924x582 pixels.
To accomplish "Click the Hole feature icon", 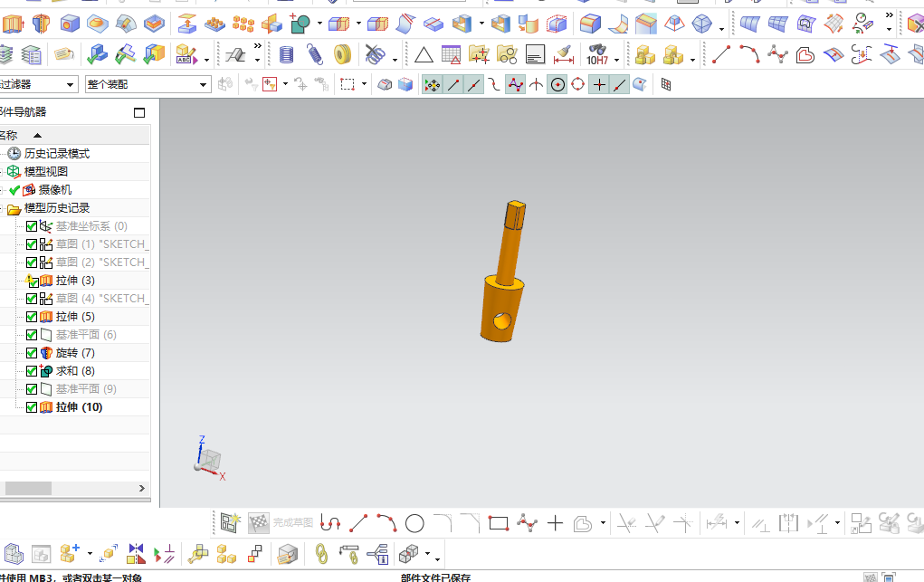I will [70, 24].
